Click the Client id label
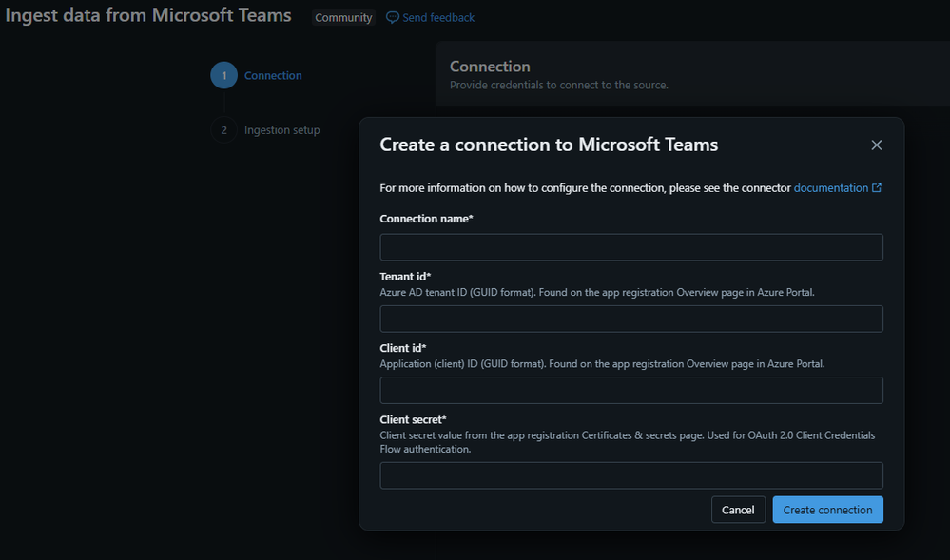 pos(403,348)
